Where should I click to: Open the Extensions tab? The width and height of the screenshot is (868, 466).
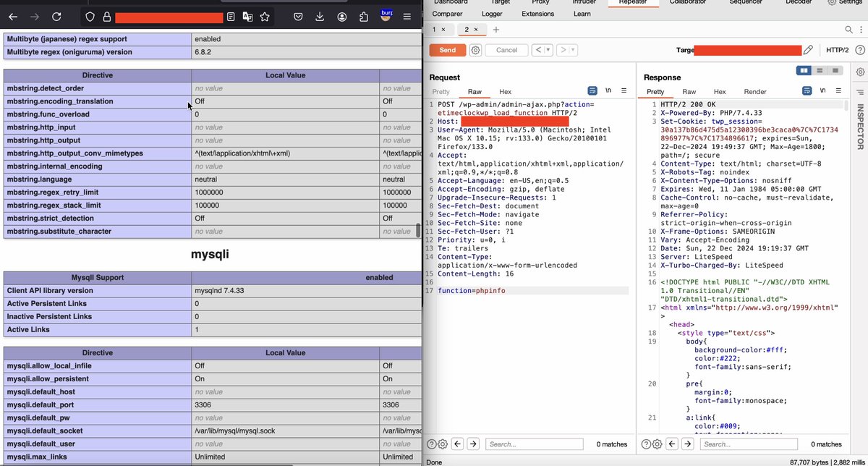pos(537,14)
